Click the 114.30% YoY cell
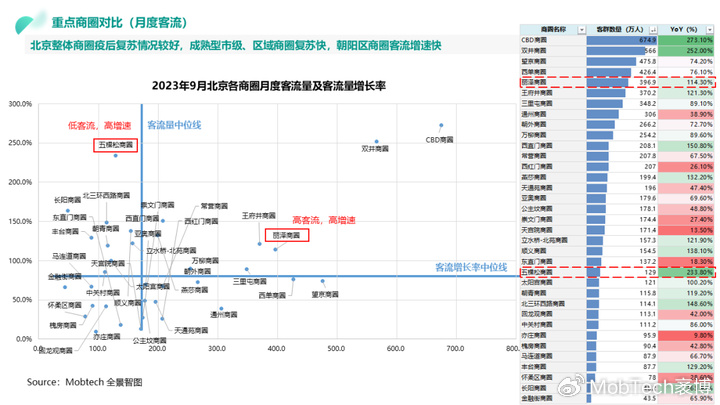 pos(686,82)
